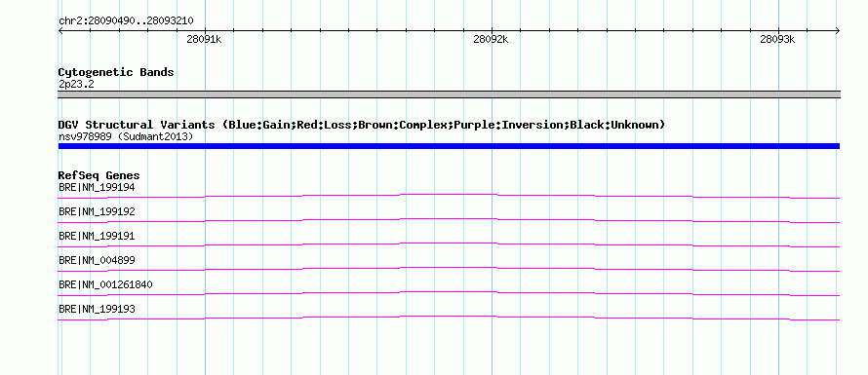The width and height of the screenshot is (868, 375).
Task: Click the 28091k ruler tick label
Action: click(x=204, y=39)
